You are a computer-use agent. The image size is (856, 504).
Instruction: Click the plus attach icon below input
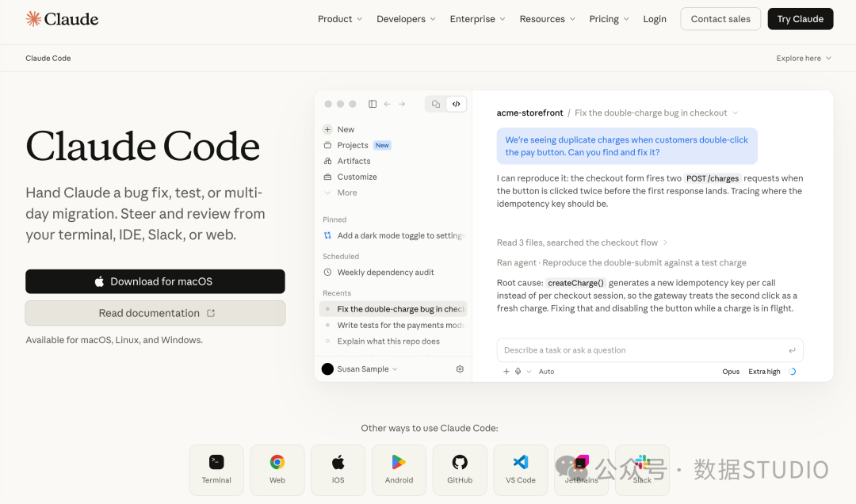click(x=506, y=372)
